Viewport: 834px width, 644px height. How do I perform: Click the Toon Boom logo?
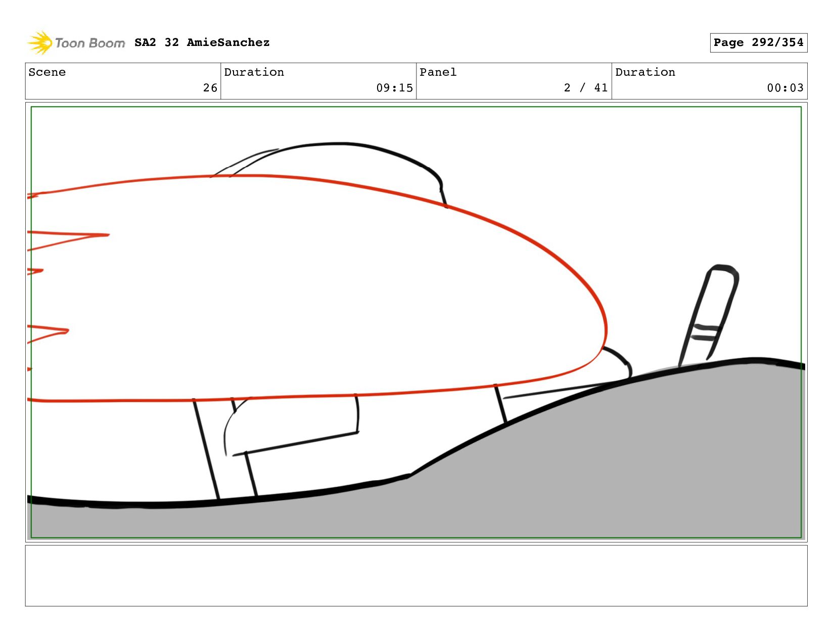[76, 43]
